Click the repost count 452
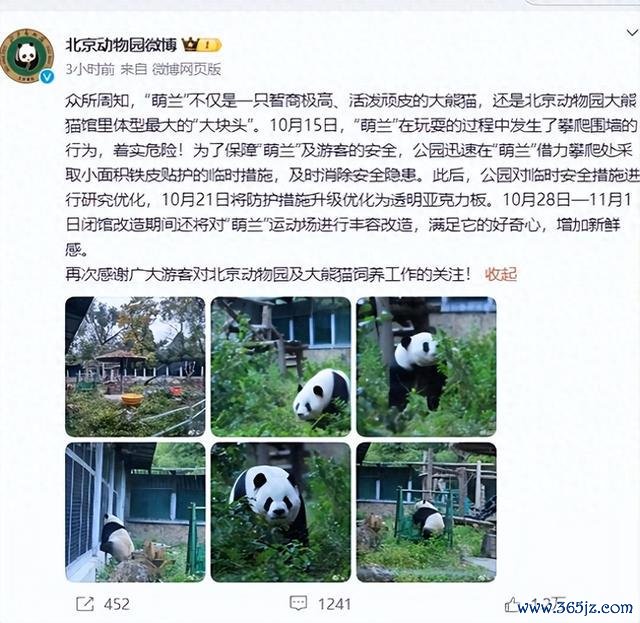 pyautogui.click(x=117, y=604)
